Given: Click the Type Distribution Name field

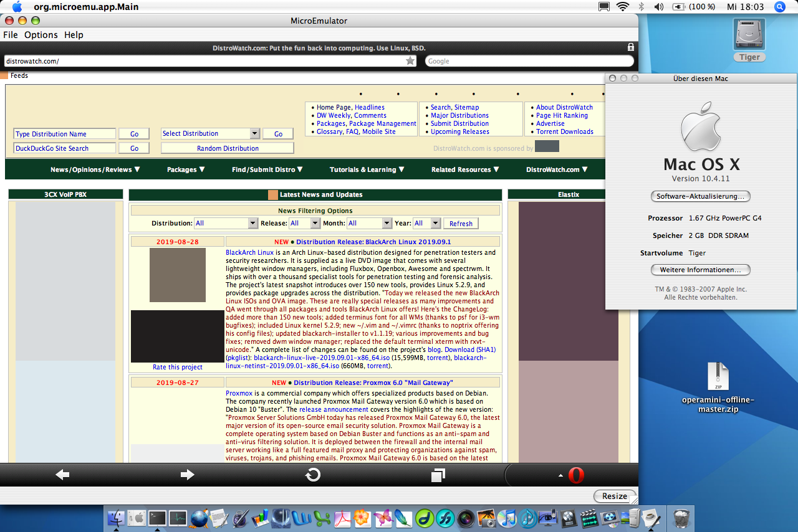Looking at the screenshot, I should [65, 134].
